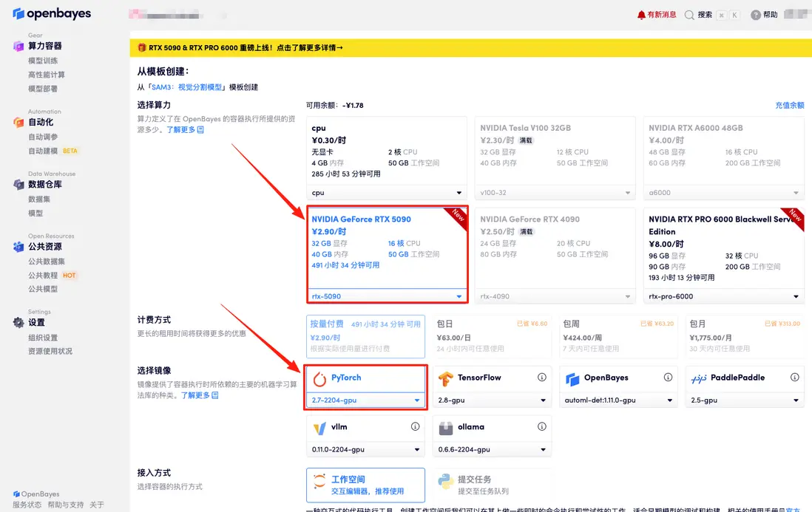Show info for PaddlePaddle image
Image resolution: width=812 pixels, height=512 pixels.
click(x=794, y=377)
